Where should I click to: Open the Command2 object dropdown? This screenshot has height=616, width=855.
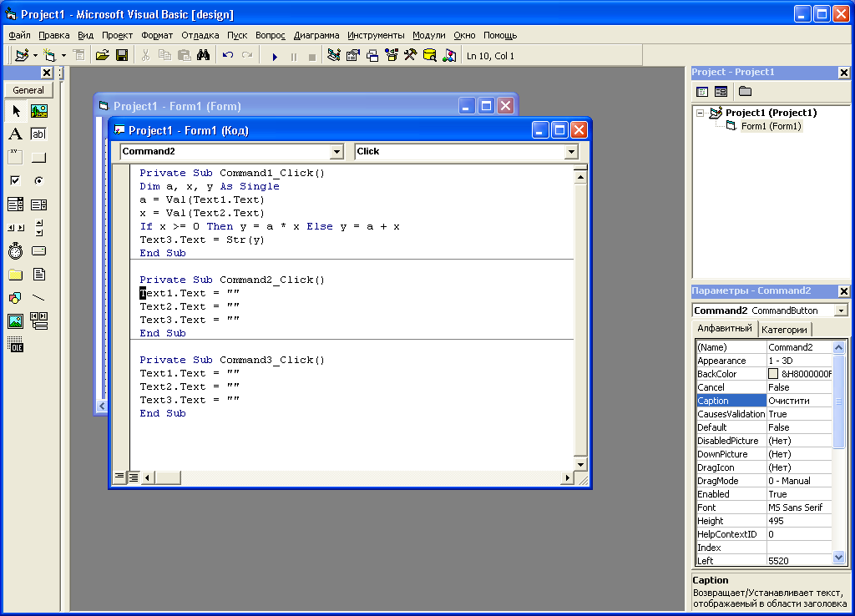(x=337, y=152)
